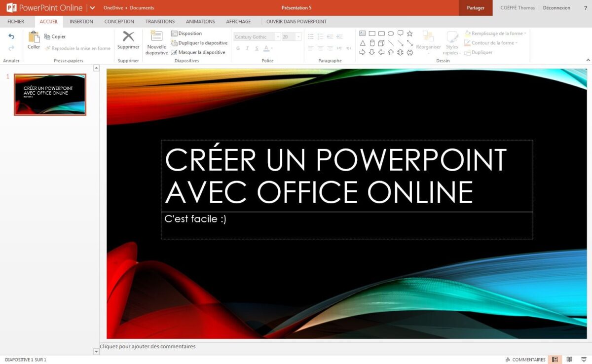Open the Documents breadcrumb link

[142, 8]
